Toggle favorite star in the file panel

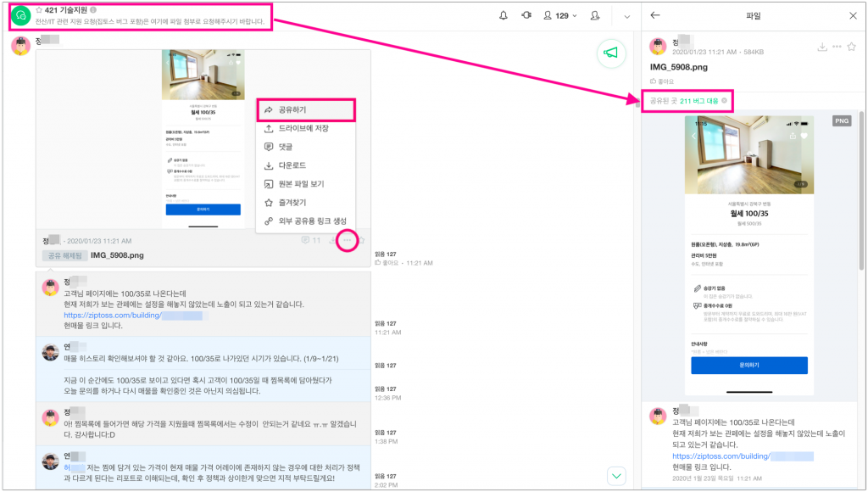tap(851, 47)
